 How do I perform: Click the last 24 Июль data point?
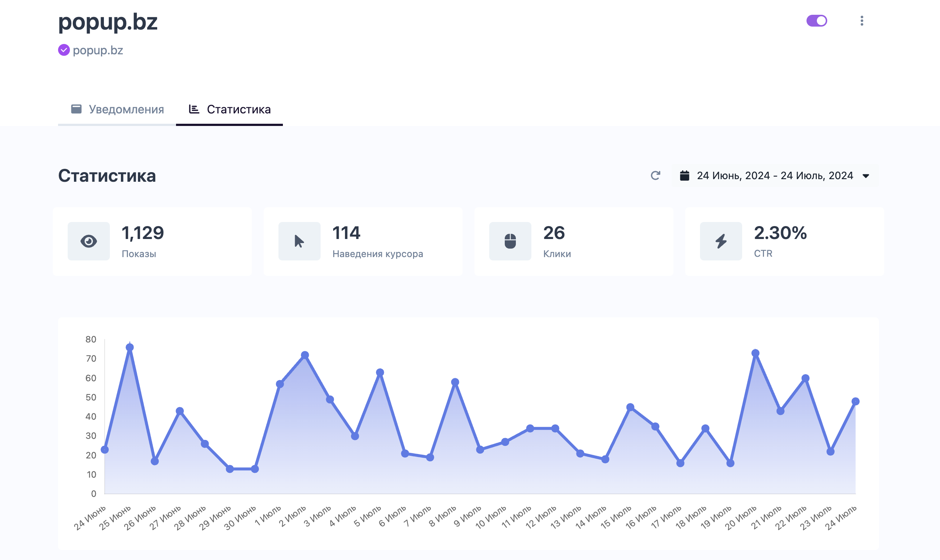855,402
